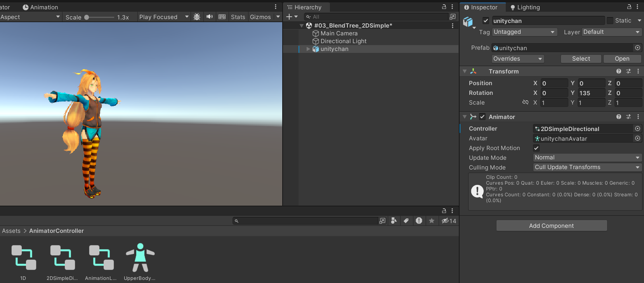Open Hierarchy panel more options menu

click(x=452, y=7)
